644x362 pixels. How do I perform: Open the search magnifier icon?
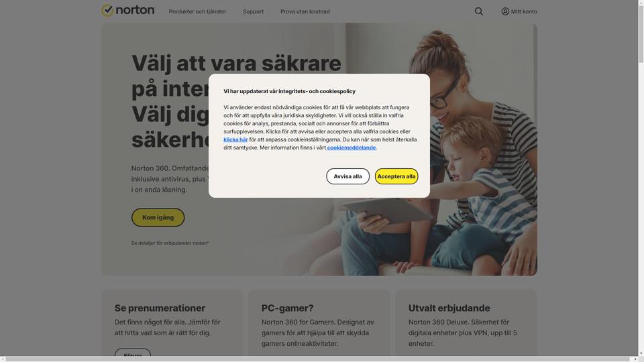[x=479, y=11]
